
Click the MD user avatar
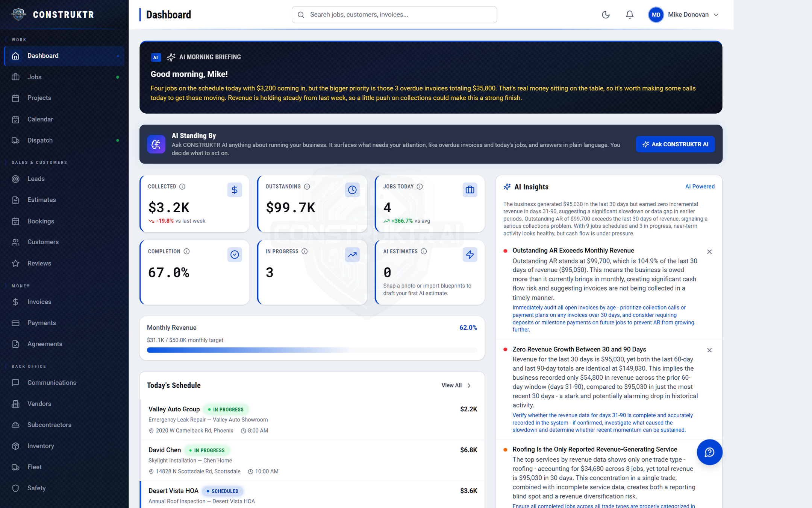[x=656, y=15]
